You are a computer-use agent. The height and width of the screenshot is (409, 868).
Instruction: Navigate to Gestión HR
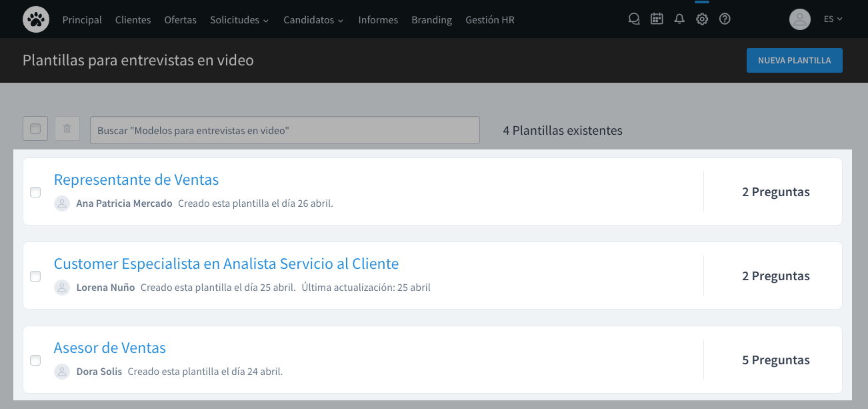pos(489,20)
